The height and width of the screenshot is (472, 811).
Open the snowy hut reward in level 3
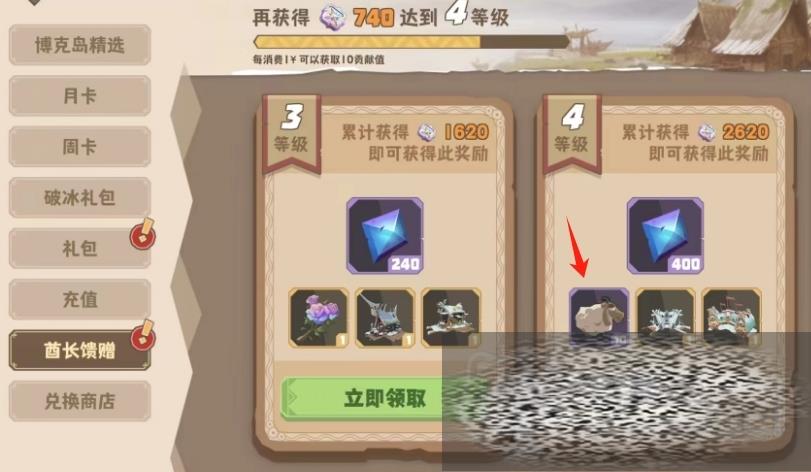pyautogui.click(x=451, y=317)
